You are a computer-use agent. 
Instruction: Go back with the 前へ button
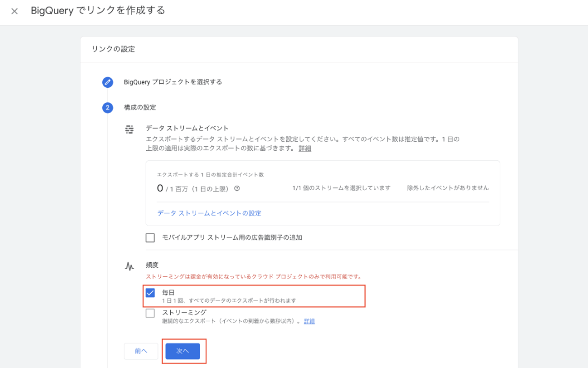click(141, 351)
